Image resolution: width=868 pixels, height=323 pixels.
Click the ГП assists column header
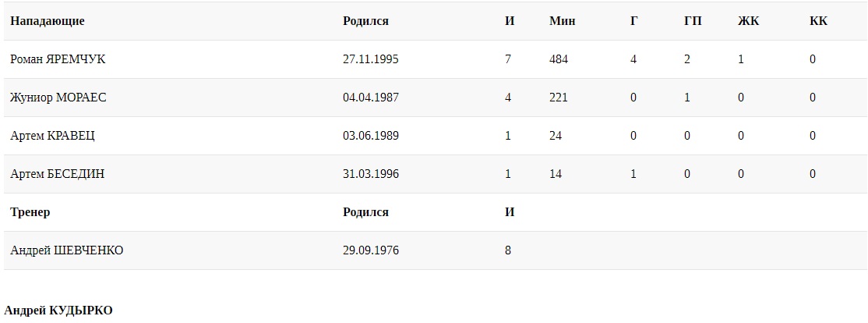click(x=693, y=21)
